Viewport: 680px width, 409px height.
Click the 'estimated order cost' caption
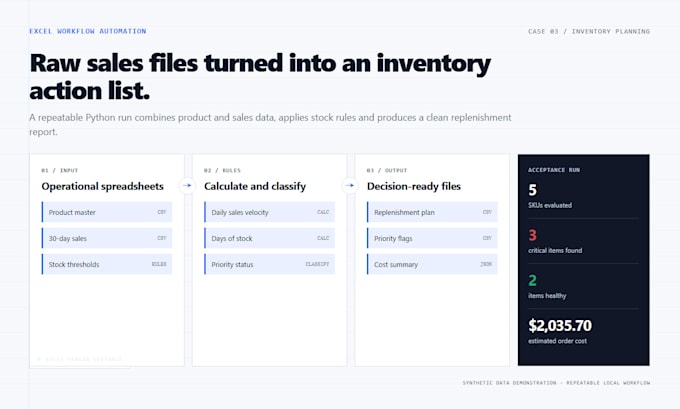(557, 341)
